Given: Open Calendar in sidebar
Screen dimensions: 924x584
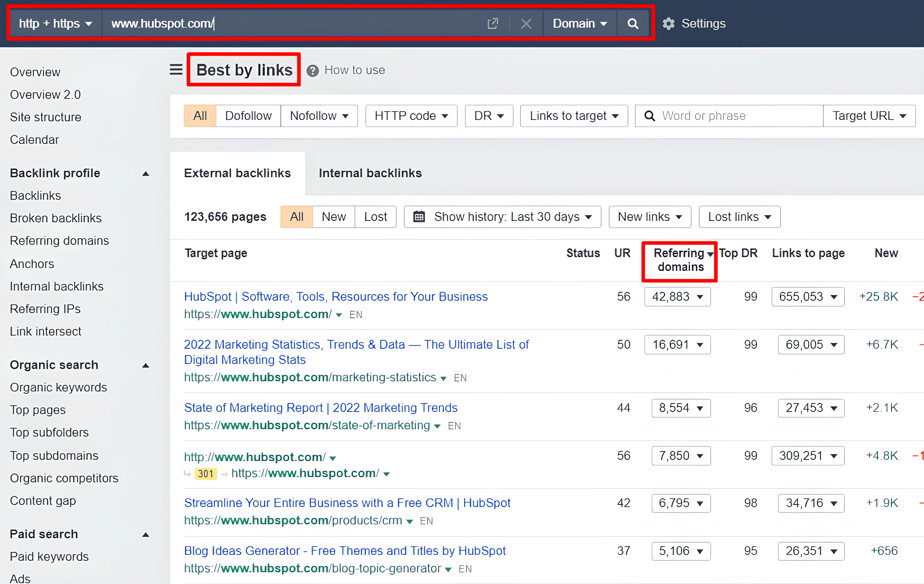Looking at the screenshot, I should [x=34, y=140].
